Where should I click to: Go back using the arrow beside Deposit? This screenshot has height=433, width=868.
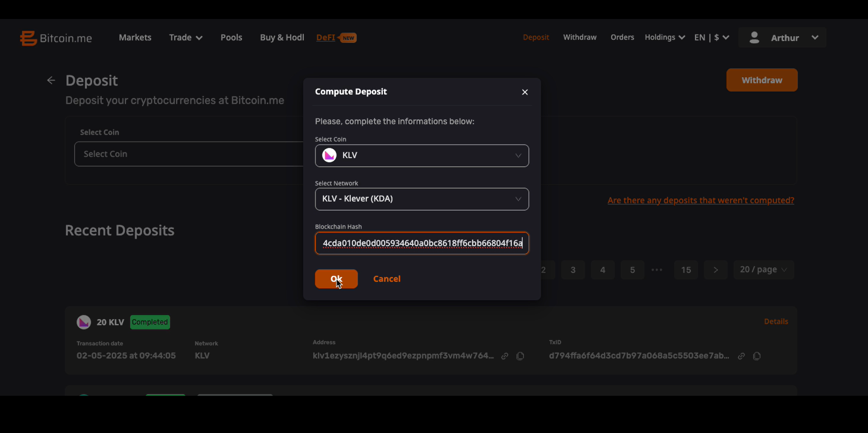51,80
